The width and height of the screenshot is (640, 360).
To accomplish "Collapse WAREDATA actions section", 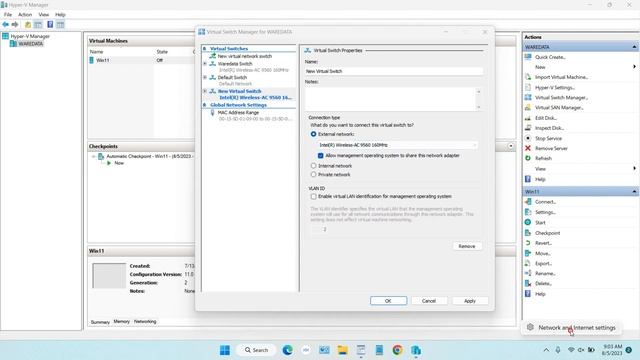I will [x=634, y=47].
